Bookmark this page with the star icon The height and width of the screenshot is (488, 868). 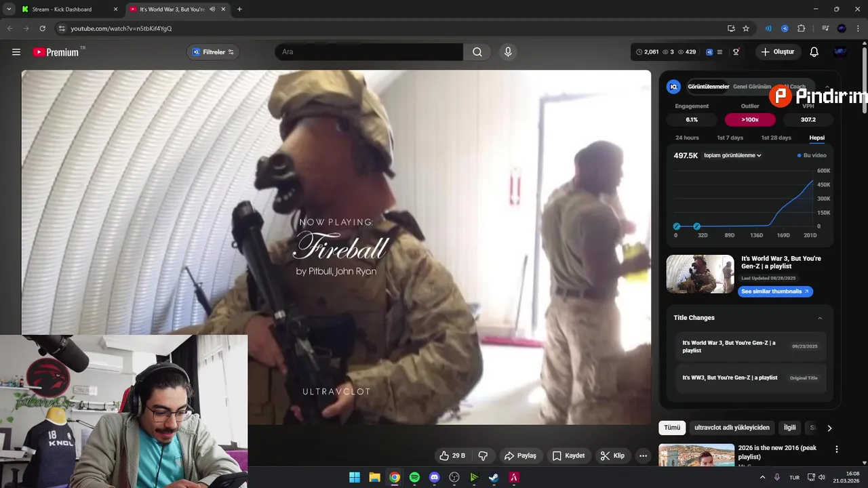(746, 28)
